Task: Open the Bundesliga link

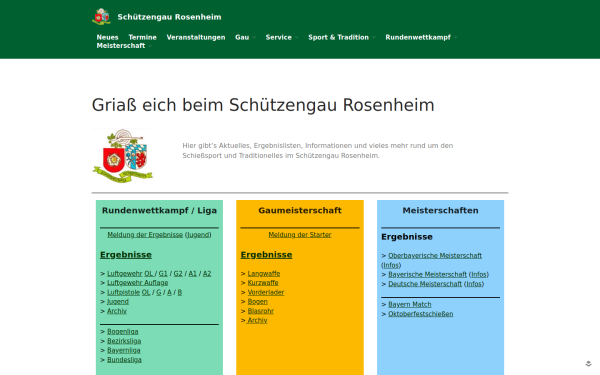Action: point(124,360)
